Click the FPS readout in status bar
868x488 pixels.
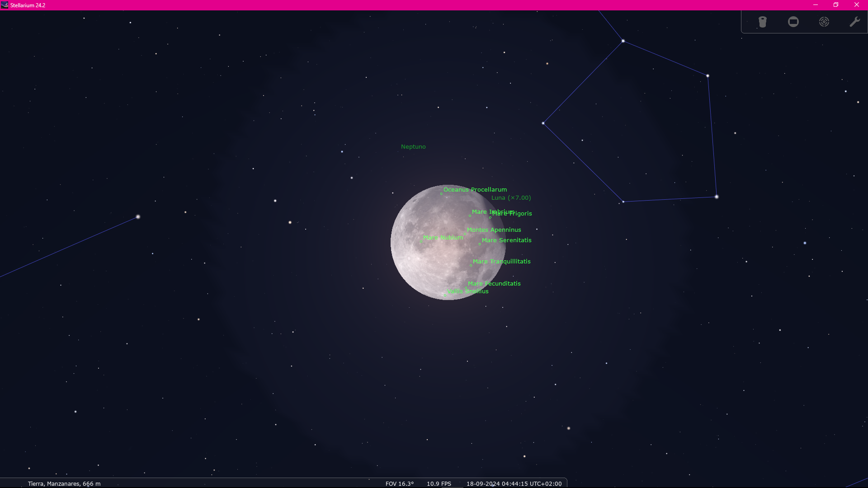tap(439, 483)
